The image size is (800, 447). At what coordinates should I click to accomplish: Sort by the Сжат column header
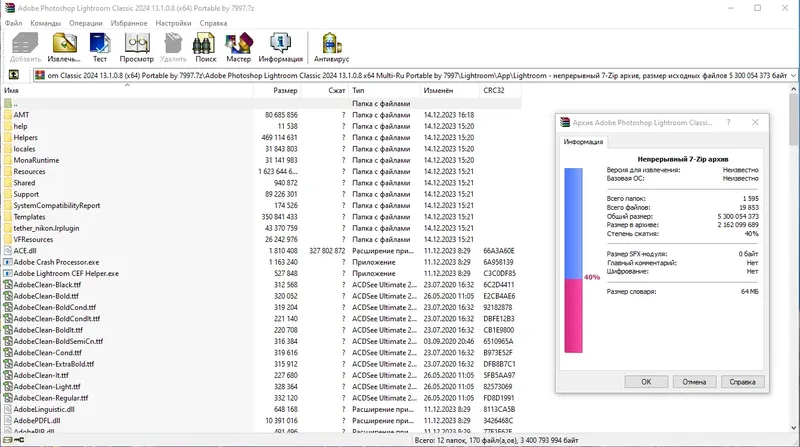pyautogui.click(x=324, y=90)
